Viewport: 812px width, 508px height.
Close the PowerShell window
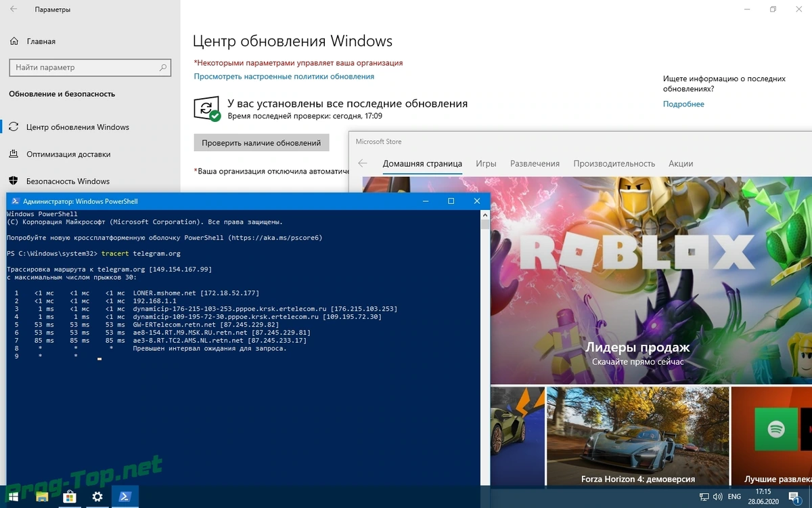coord(477,201)
